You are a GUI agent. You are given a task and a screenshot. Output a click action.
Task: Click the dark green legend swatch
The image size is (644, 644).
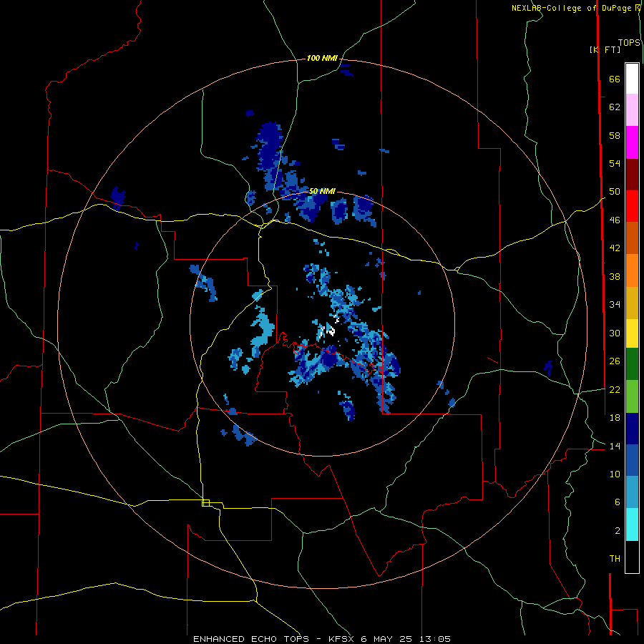(x=632, y=364)
